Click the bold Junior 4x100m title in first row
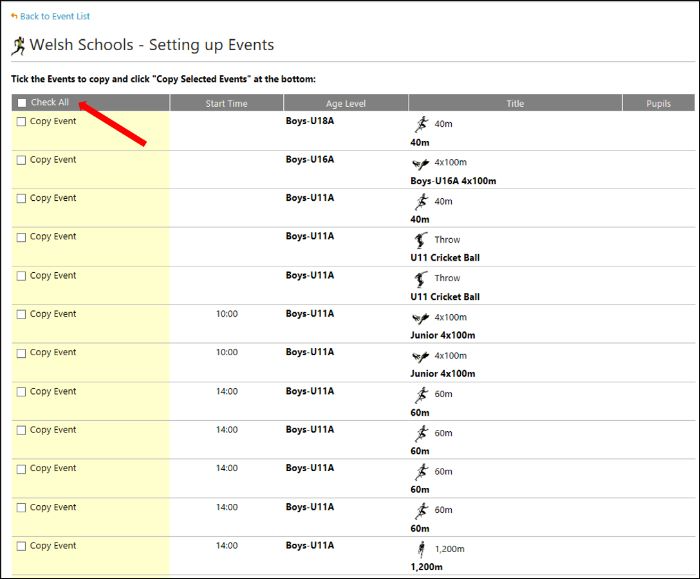Image resolution: width=700 pixels, height=579 pixels. (443, 335)
